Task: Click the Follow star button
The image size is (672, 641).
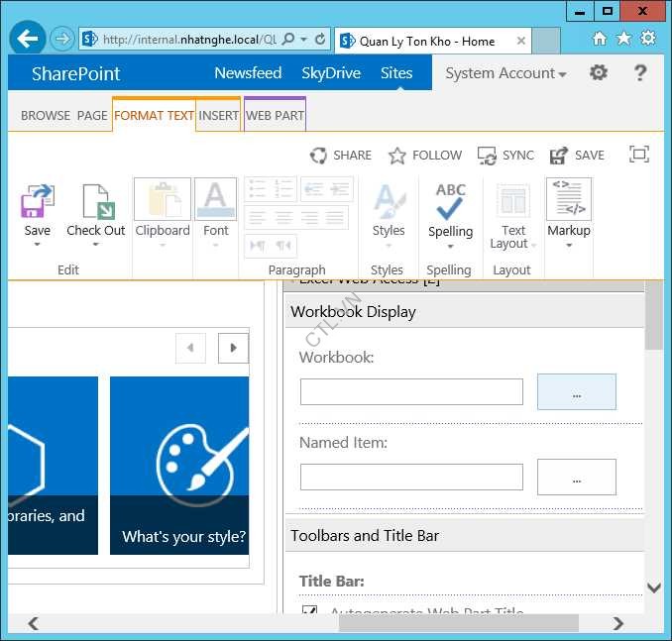Action: click(424, 156)
